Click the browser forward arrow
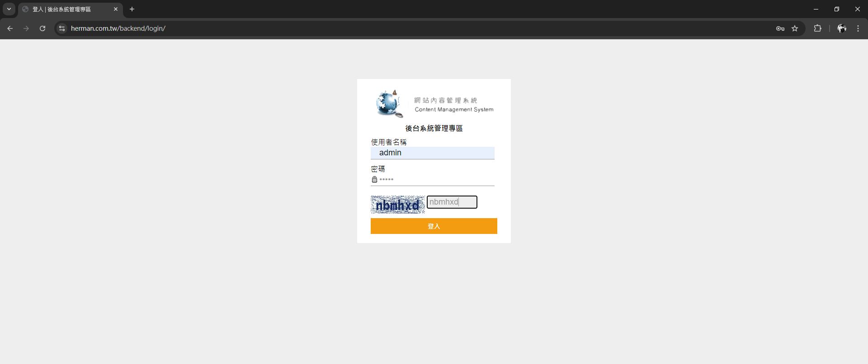The width and height of the screenshot is (868, 364). (x=26, y=28)
